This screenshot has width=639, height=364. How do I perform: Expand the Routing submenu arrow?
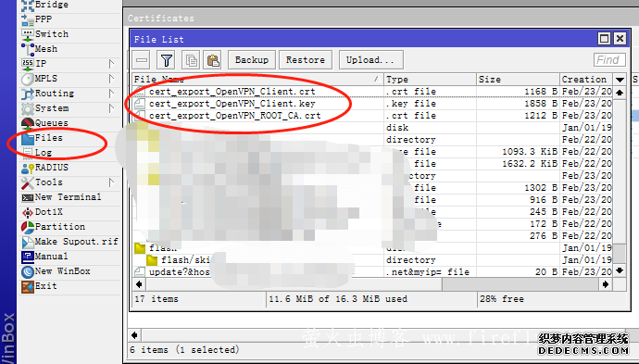tap(112, 94)
